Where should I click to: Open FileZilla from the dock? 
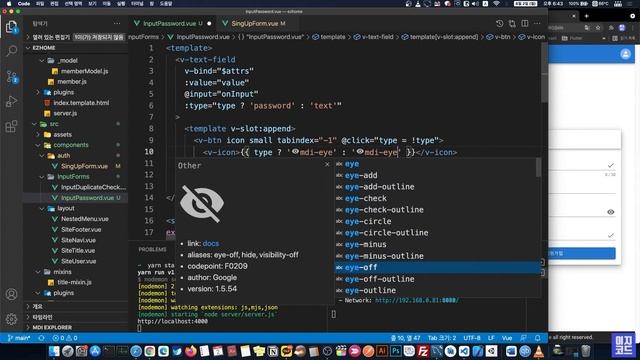(423, 351)
